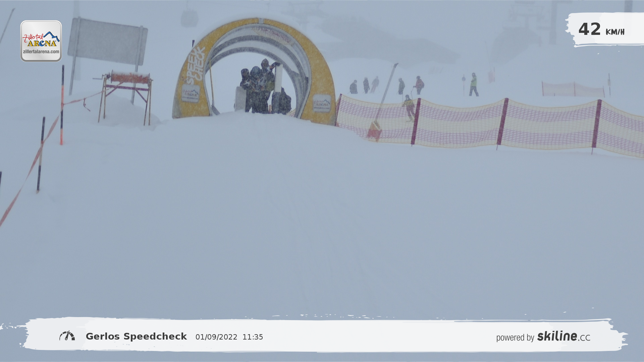Image resolution: width=644 pixels, height=362 pixels.
Task: Click the skier in the green jacket
Action: tap(474, 85)
